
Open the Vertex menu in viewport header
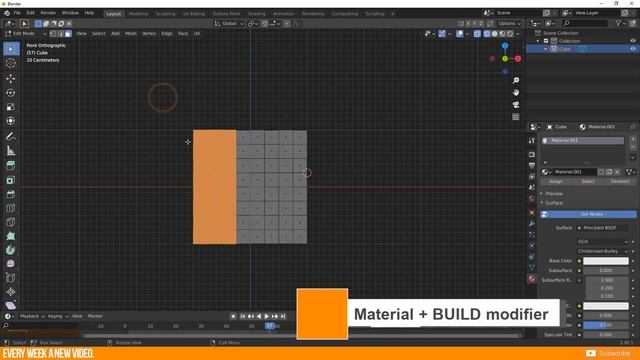pyautogui.click(x=149, y=33)
